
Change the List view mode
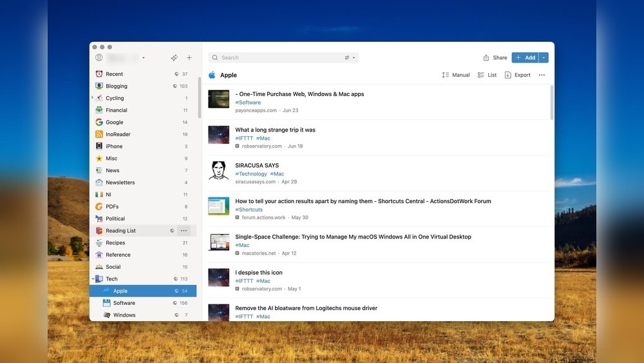coord(487,75)
